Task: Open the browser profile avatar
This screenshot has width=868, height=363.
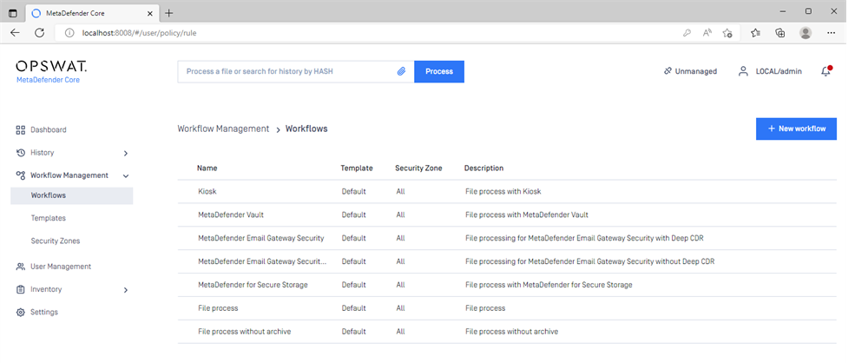Action: pos(806,33)
